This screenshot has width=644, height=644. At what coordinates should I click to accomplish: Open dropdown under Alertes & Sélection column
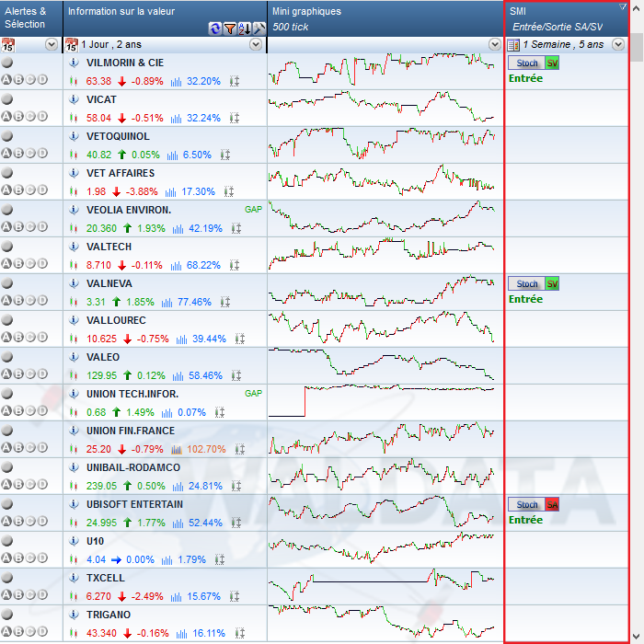[x=52, y=44]
